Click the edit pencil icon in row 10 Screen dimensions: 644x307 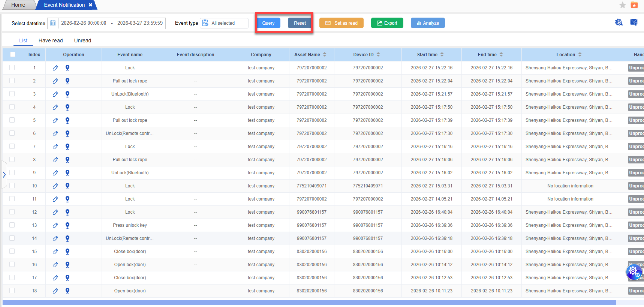pyautogui.click(x=55, y=186)
